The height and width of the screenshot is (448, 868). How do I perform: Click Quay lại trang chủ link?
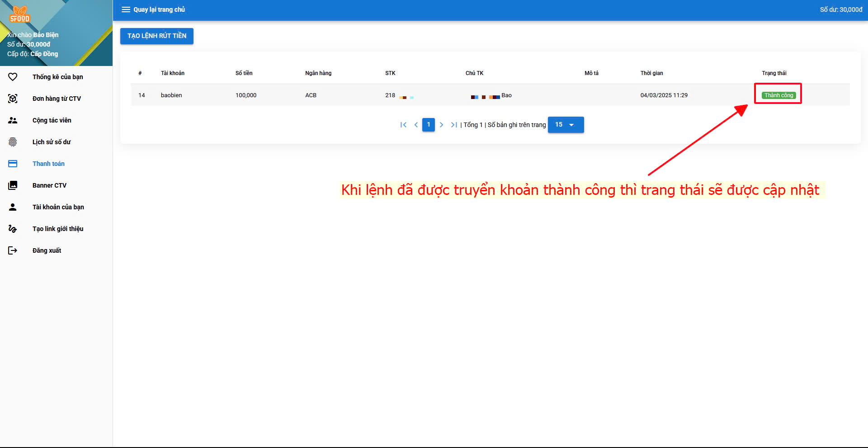click(159, 9)
